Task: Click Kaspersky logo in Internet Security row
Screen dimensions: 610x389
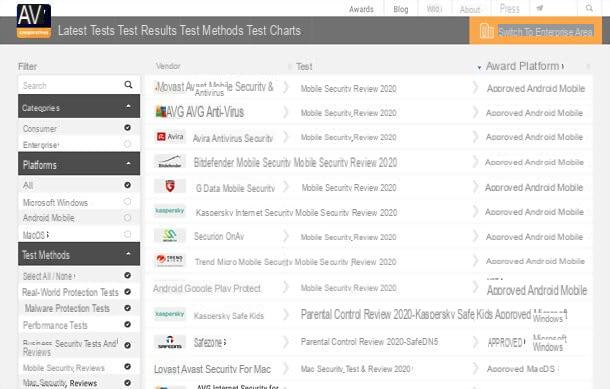Action: tap(170, 210)
